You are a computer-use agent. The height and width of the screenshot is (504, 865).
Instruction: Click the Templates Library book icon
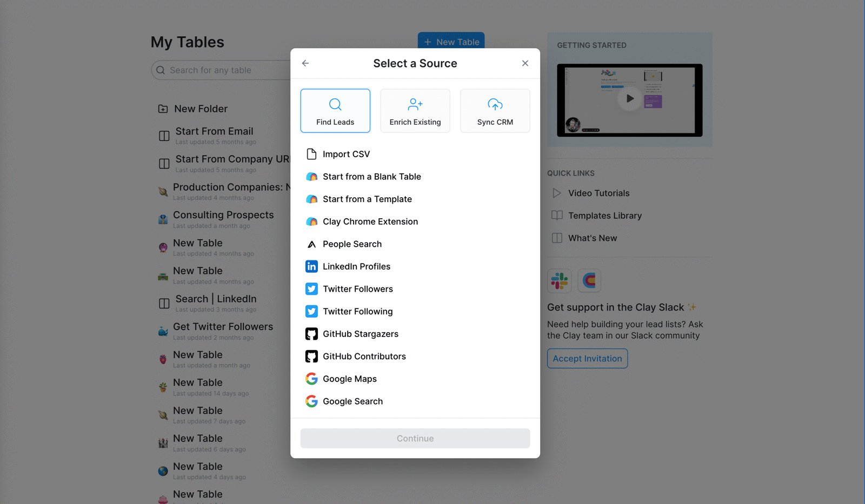[557, 216]
